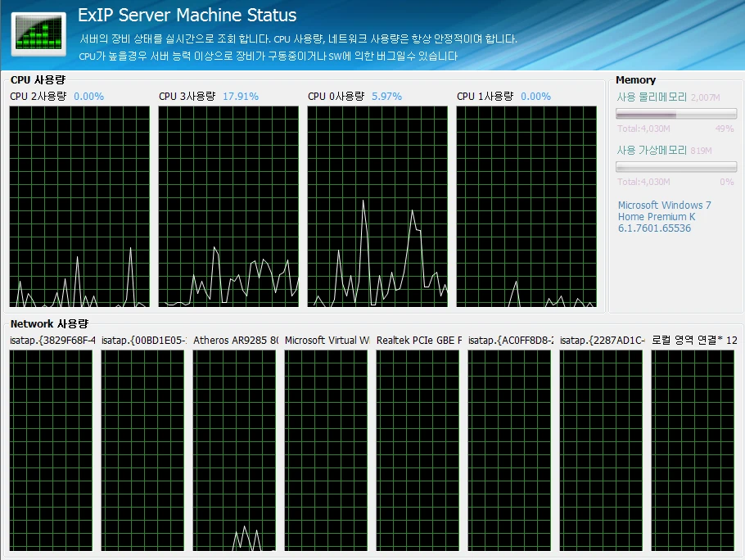Click the CPU 1 usage value 0.00%
Image resolution: width=745 pixels, height=560 pixels.
pos(536,97)
